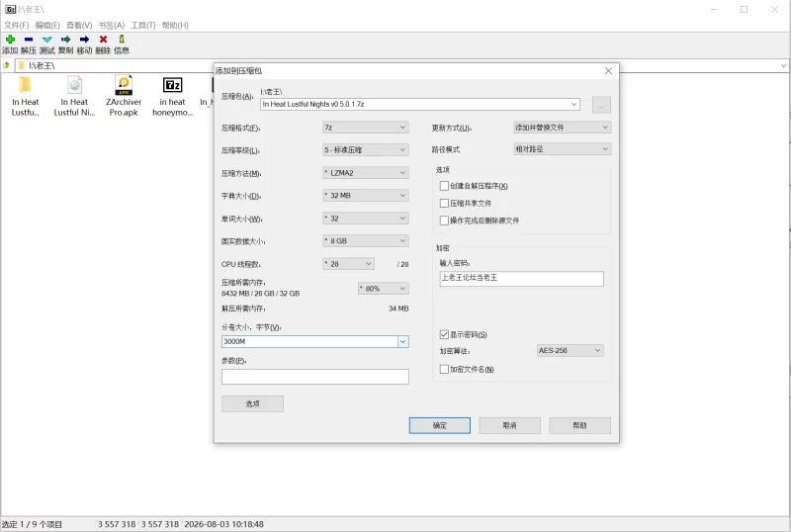This screenshot has height=532, width=791.
Task: Open the archive format dropdown showing 7z
Action: (365, 128)
